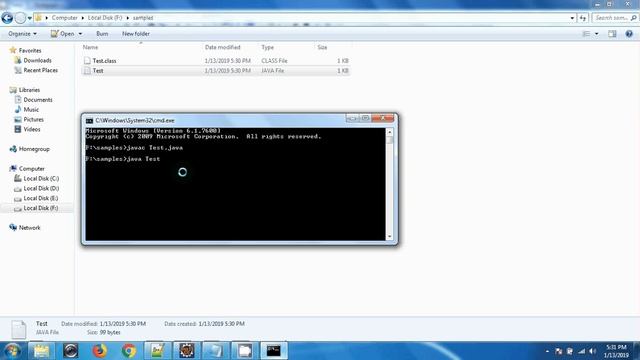
Task: Maximize the cmd.exe window
Action: click(x=365, y=118)
